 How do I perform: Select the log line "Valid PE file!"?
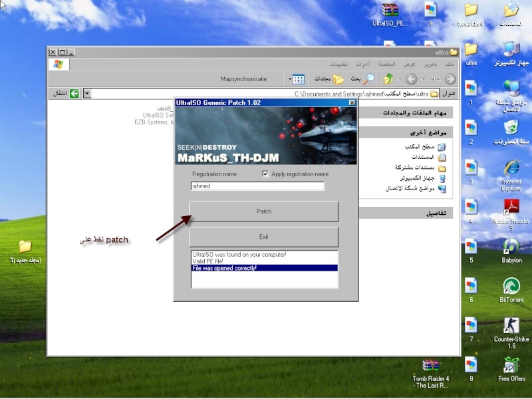click(207, 261)
